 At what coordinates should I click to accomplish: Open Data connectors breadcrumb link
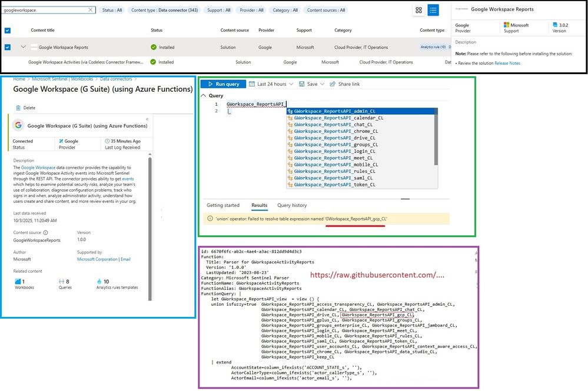pyautogui.click(x=116, y=79)
